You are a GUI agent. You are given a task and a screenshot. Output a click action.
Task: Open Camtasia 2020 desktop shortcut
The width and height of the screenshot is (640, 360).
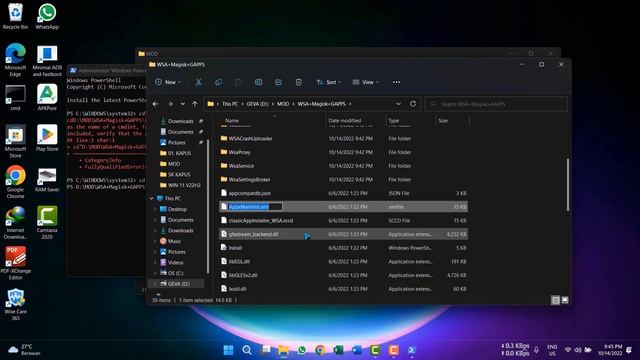point(47,222)
